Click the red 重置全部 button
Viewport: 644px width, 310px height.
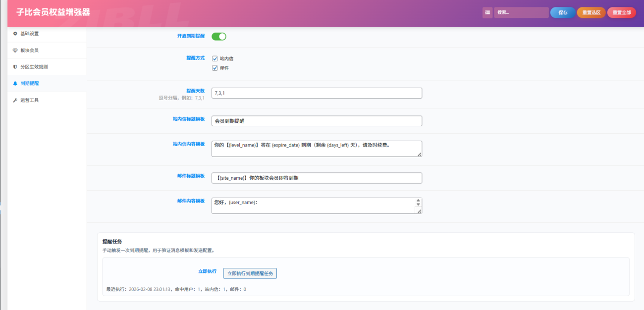pyautogui.click(x=621, y=12)
